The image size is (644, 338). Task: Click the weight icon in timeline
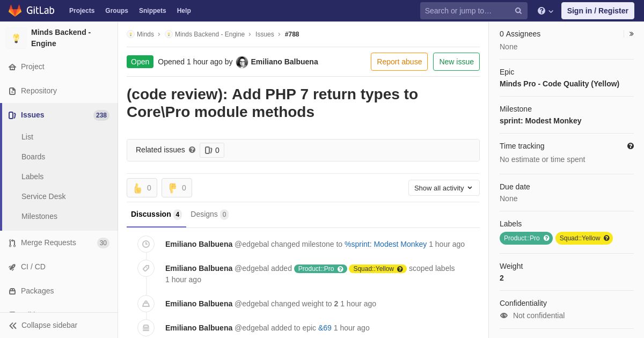(x=146, y=304)
